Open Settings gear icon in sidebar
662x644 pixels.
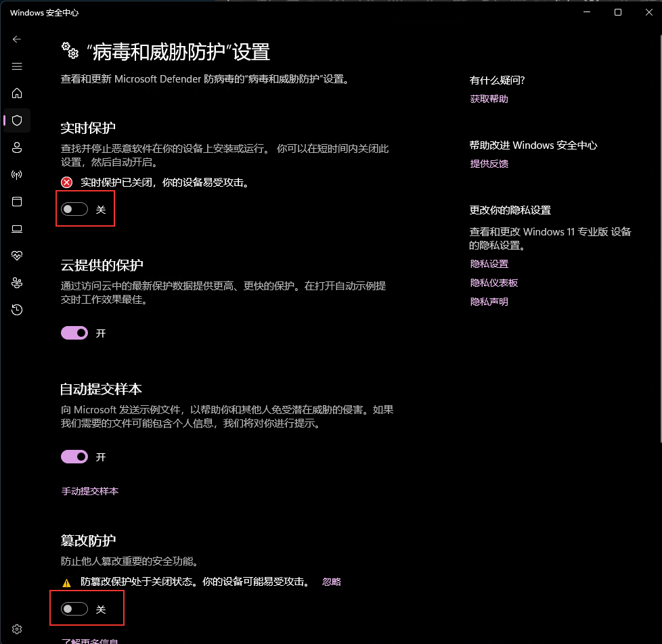pyautogui.click(x=17, y=629)
